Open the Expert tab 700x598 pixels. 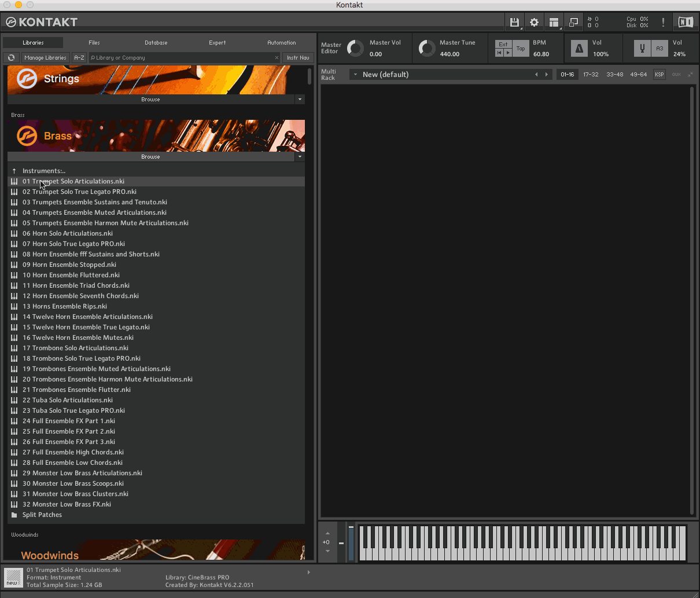[218, 43]
